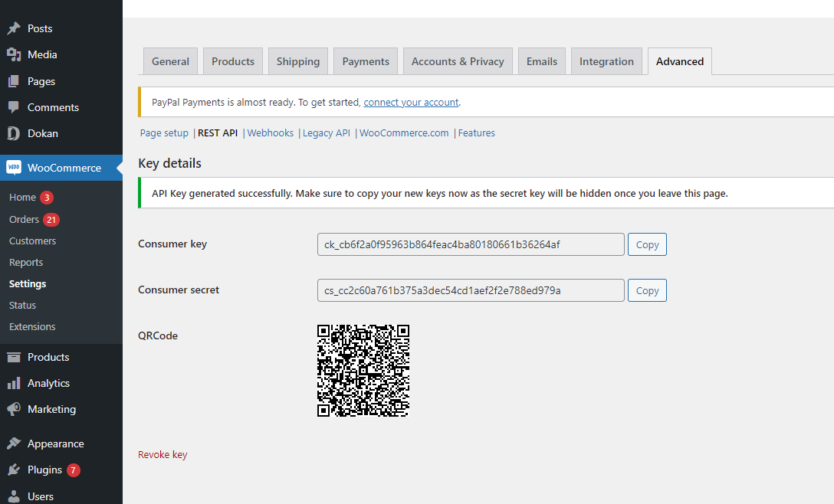Viewport: 834px width, 504px height.
Task: Click the WooCommerce logo icon
Action: click(14, 168)
